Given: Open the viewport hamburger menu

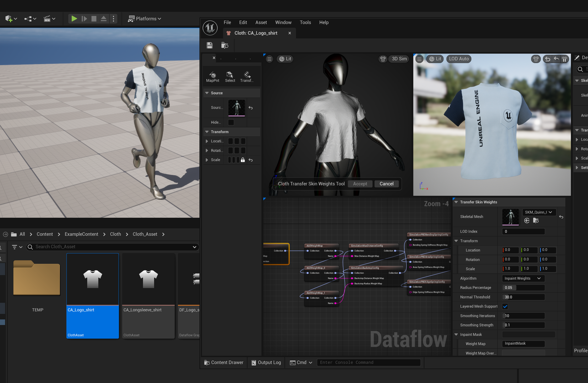Looking at the screenshot, I should 269,59.
